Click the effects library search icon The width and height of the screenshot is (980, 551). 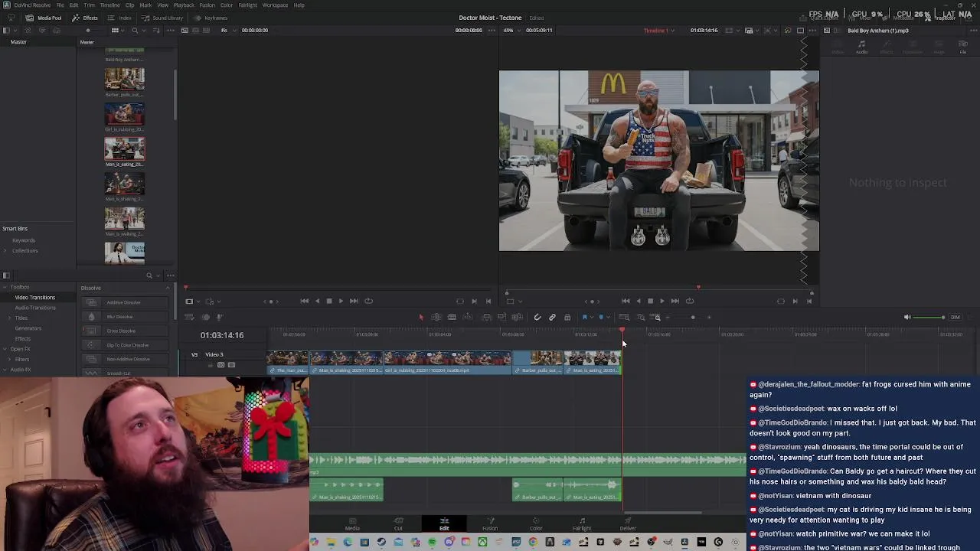point(149,275)
